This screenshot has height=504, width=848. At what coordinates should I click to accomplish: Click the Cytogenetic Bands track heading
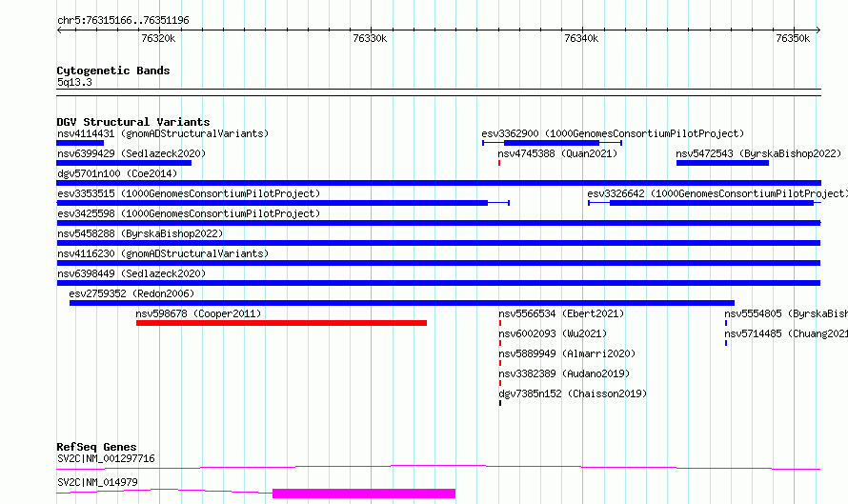113,71
